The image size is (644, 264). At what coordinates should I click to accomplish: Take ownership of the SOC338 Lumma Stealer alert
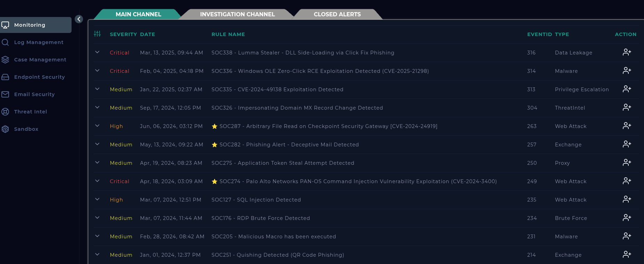[x=627, y=52]
